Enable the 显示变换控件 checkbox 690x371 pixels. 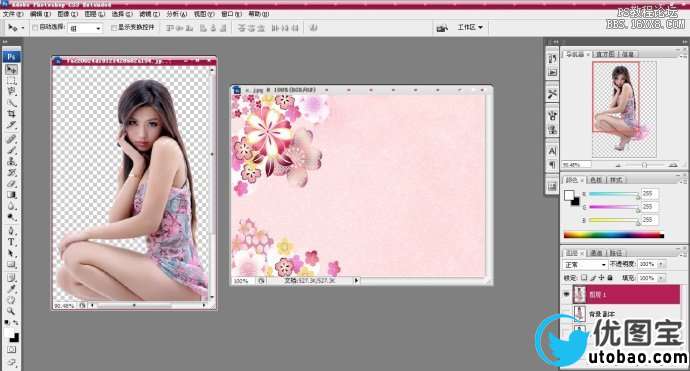[114, 27]
